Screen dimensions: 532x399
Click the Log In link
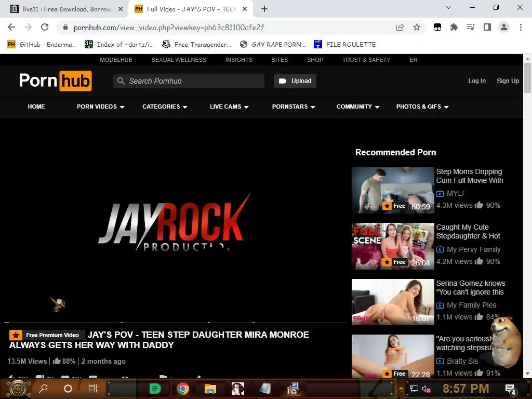pos(477,81)
